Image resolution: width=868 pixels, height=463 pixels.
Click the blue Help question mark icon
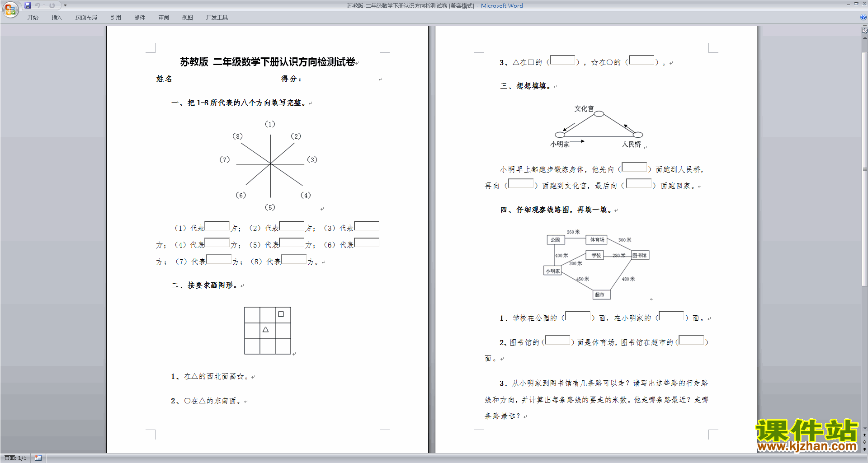[863, 17]
